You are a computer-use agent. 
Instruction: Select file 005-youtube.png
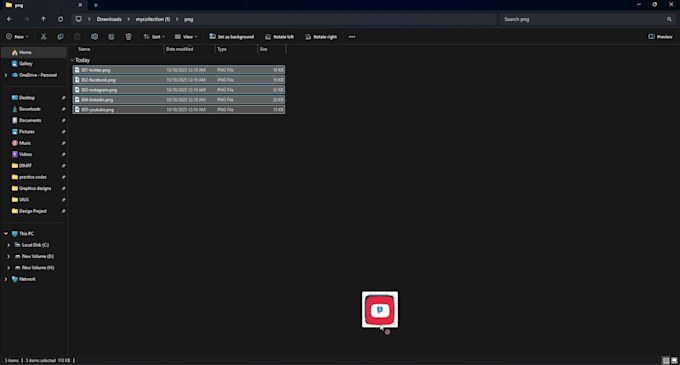pos(179,110)
